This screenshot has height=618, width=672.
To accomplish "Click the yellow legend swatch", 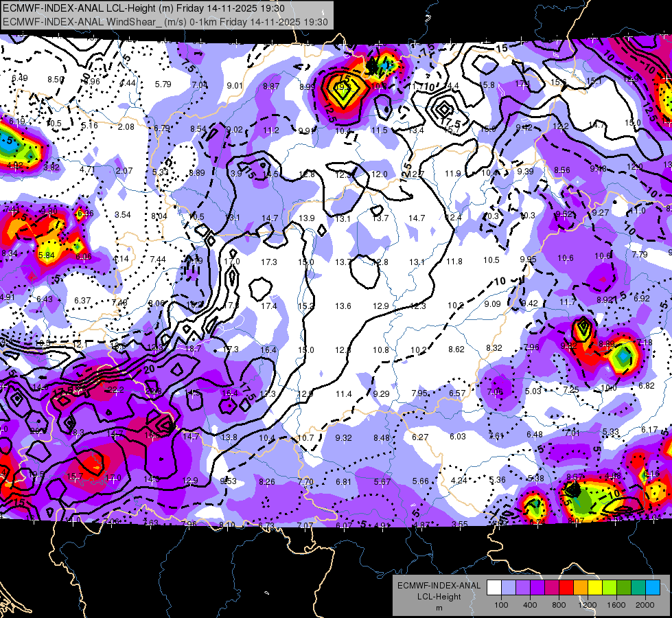I will click(x=595, y=588).
